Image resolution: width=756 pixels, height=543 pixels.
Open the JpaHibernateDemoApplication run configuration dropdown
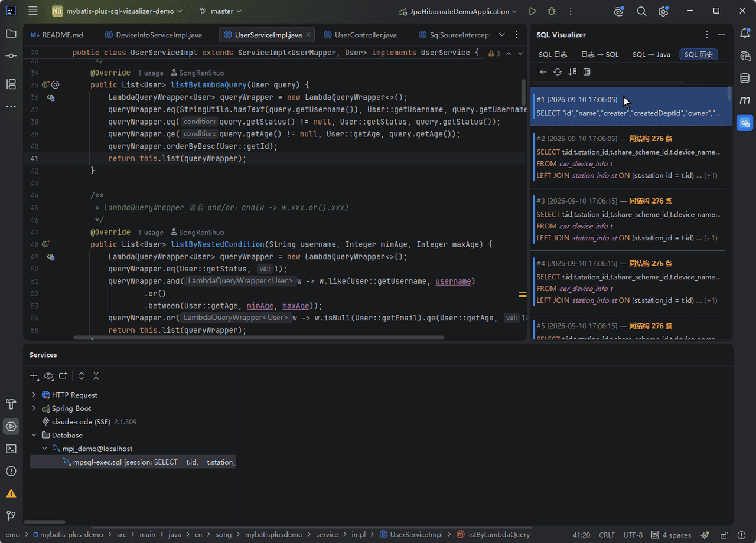pyautogui.click(x=458, y=11)
